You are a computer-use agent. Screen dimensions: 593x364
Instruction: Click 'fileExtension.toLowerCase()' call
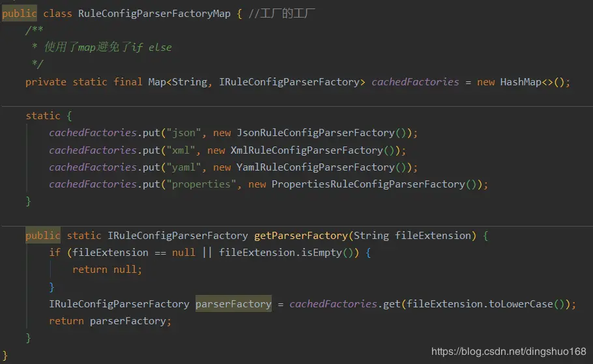(x=485, y=304)
